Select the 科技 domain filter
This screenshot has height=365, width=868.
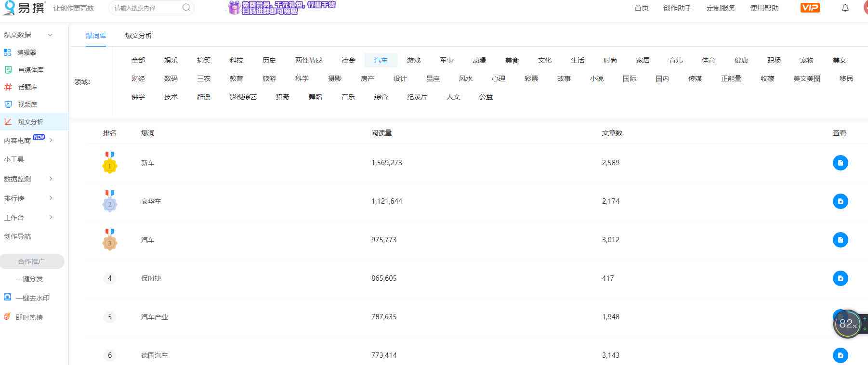pos(237,60)
